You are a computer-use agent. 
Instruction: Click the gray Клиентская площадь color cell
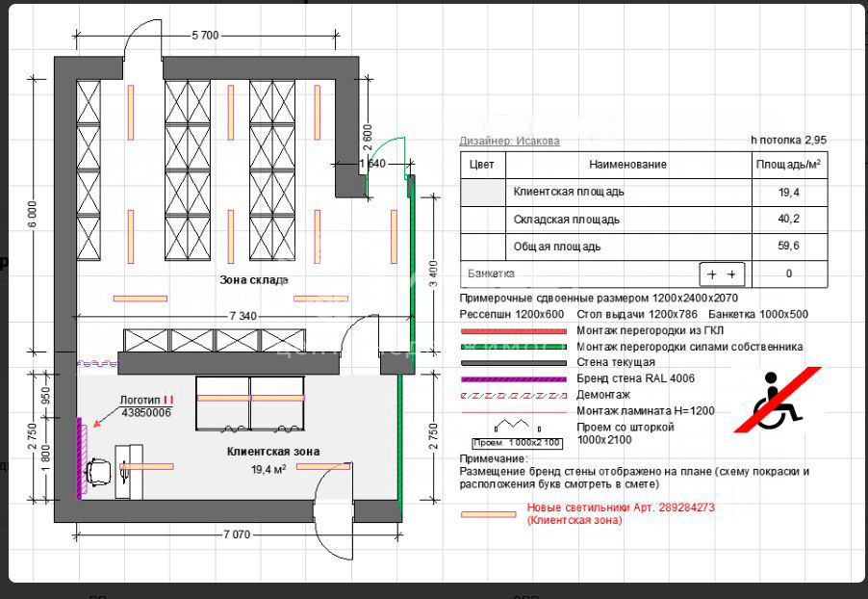(483, 193)
